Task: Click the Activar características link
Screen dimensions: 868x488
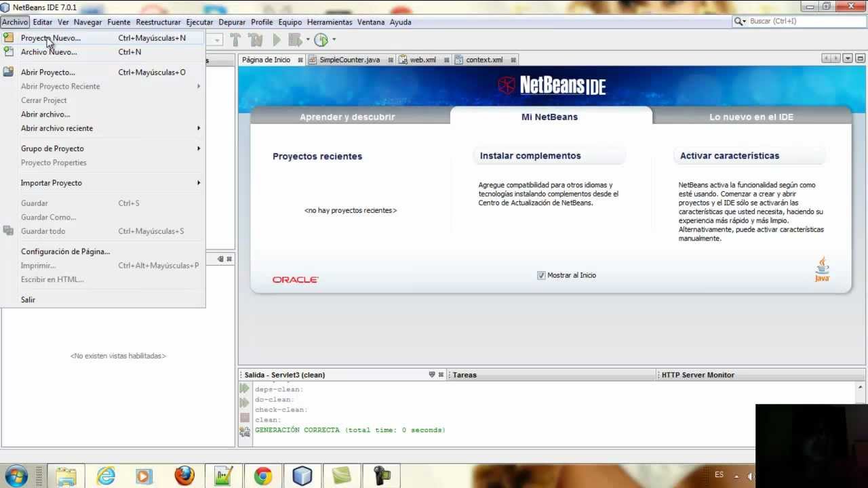Action: tap(730, 156)
